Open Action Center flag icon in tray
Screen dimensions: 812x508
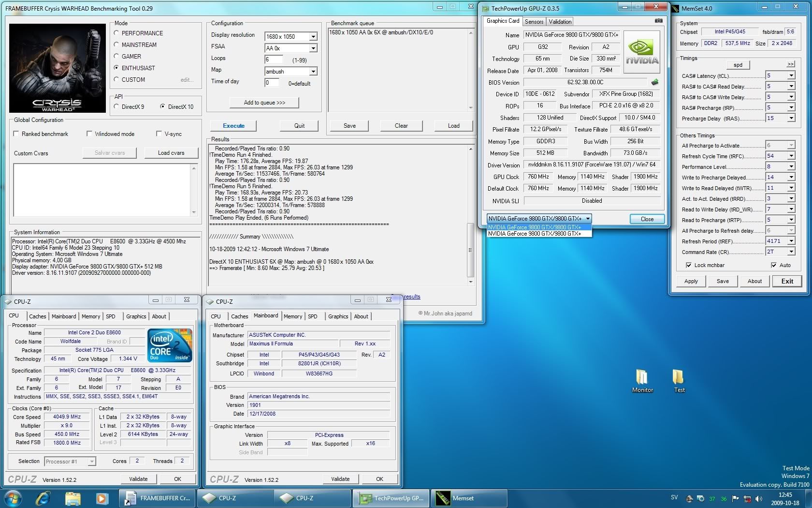click(x=736, y=498)
